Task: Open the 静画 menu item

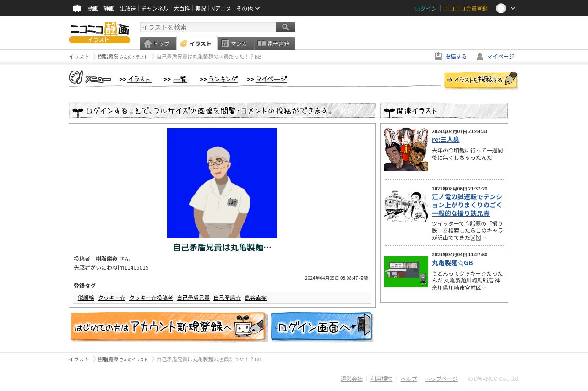Action: pyautogui.click(x=109, y=8)
